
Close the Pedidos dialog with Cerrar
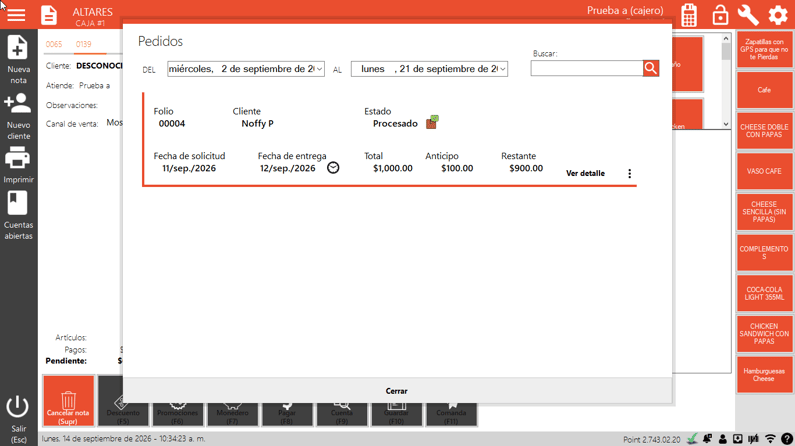[396, 391]
